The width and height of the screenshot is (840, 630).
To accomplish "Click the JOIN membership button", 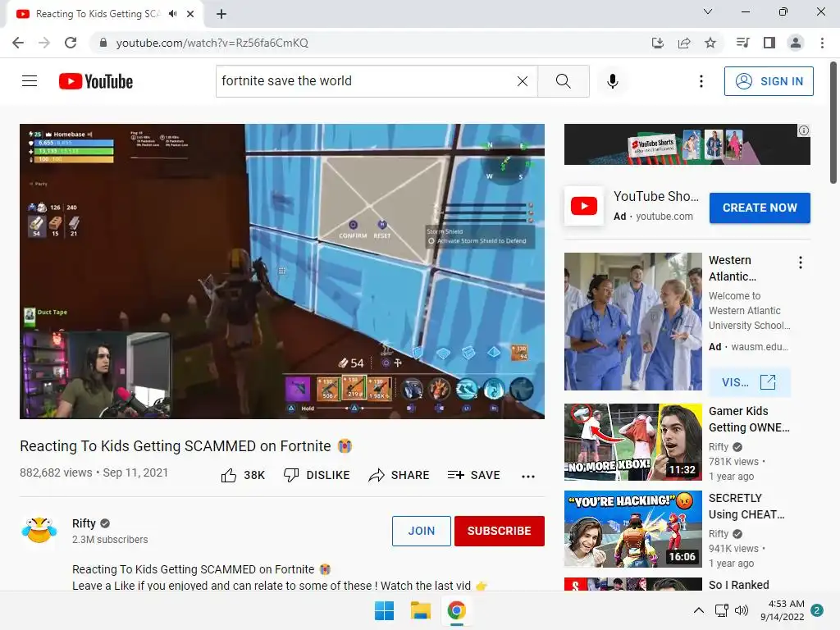I will tap(421, 531).
